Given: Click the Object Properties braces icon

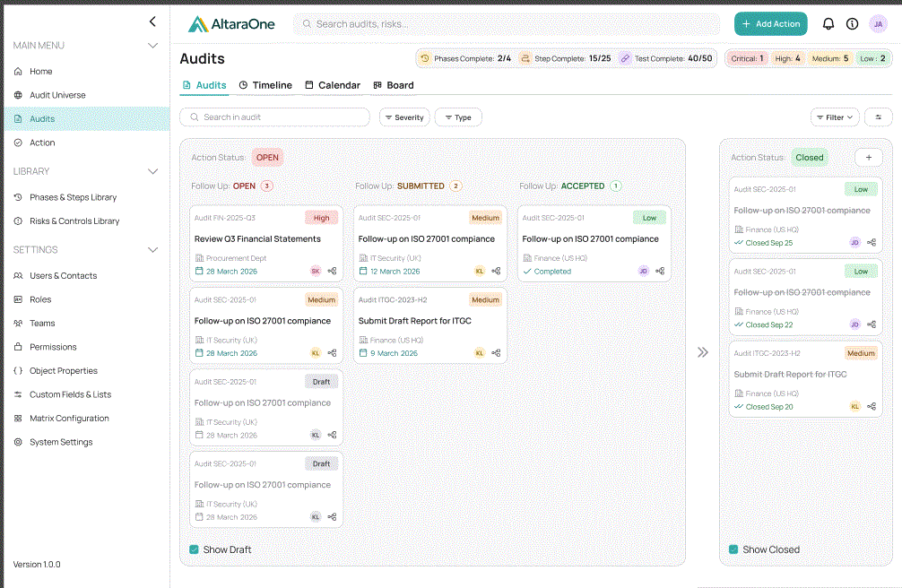Looking at the screenshot, I should (18, 370).
